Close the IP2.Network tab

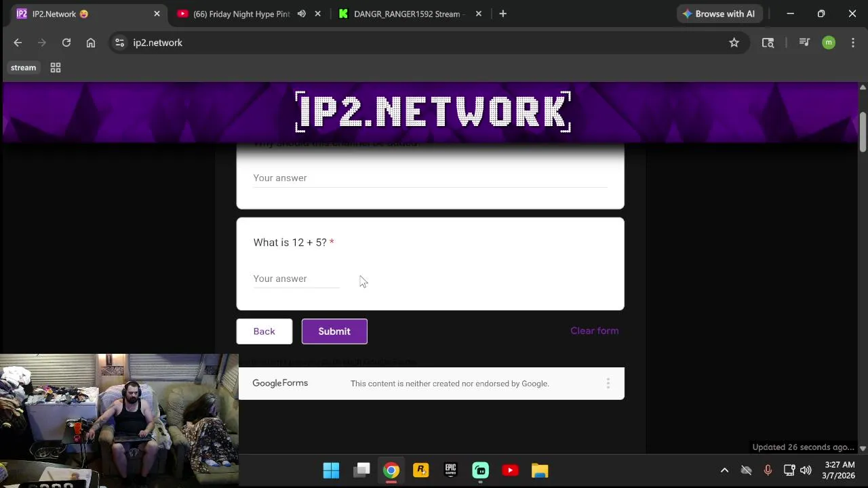pyautogui.click(x=157, y=14)
